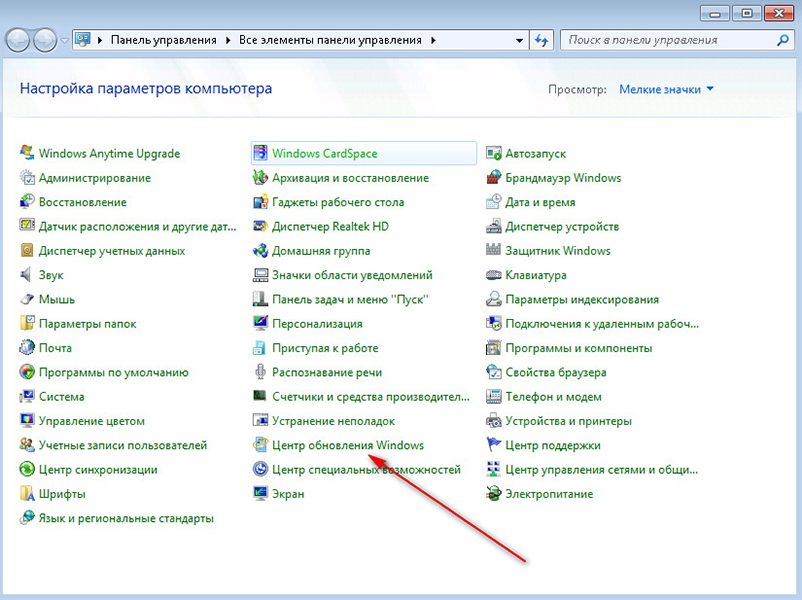Open the Свойства браузера link
Image resolution: width=802 pixels, height=600 pixels.
tap(556, 372)
